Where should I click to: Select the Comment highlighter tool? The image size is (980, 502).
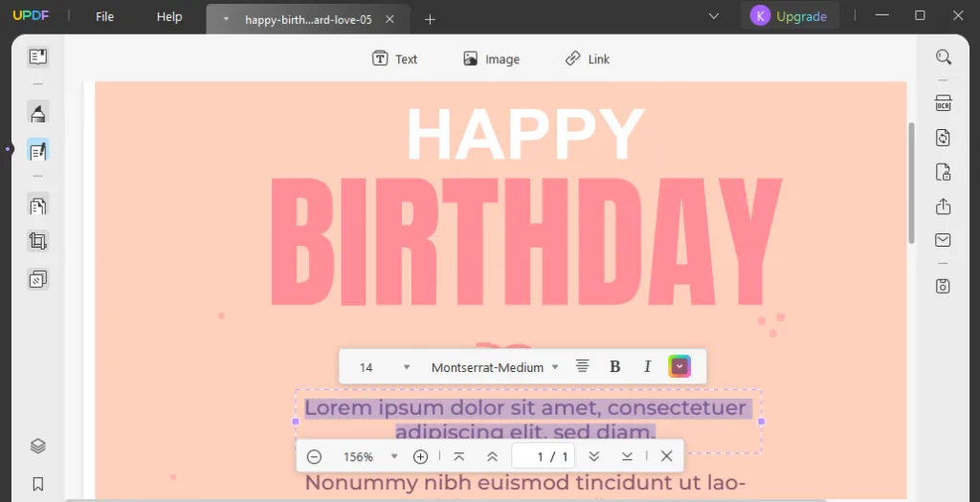click(x=38, y=113)
